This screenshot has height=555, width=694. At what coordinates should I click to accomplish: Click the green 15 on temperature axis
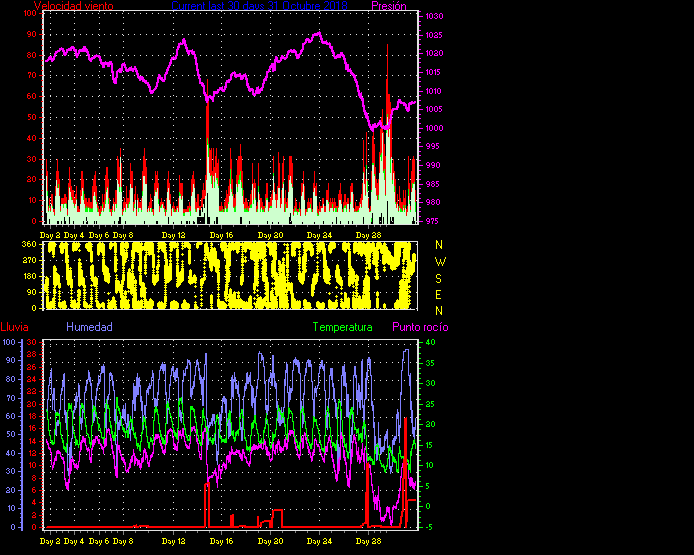pyautogui.click(x=430, y=445)
